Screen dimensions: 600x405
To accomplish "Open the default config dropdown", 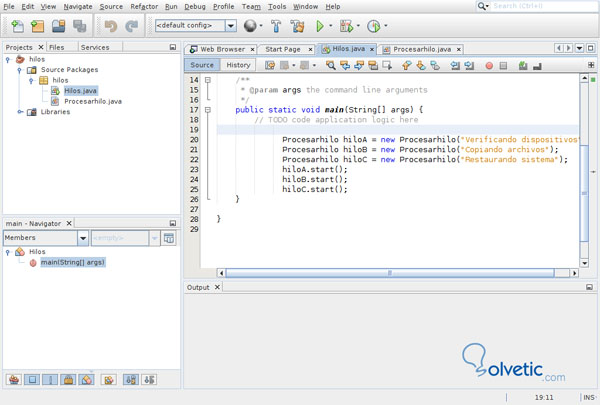I will (230, 26).
